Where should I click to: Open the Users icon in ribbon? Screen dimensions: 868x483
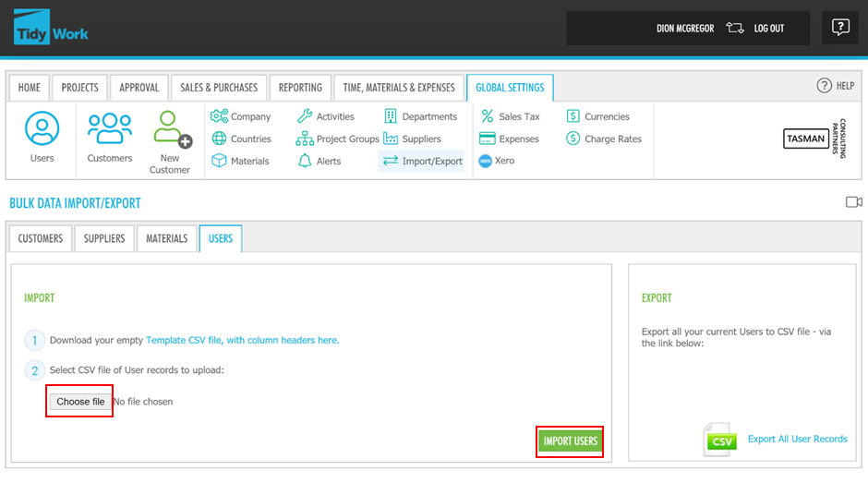pos(42,128)
